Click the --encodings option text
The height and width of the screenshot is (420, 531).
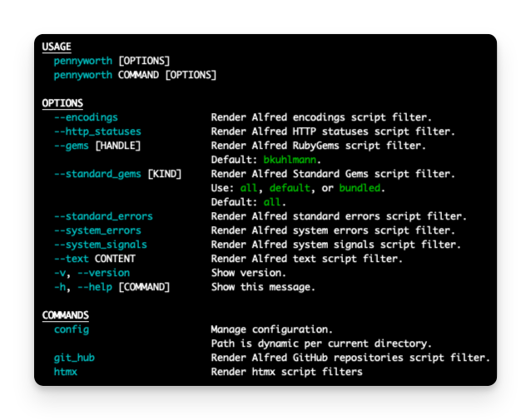(86, 117)
